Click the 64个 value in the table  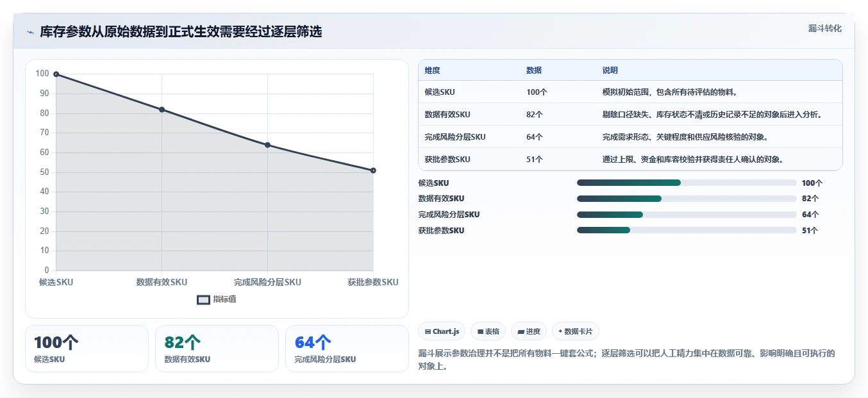[x=535, y=137]
